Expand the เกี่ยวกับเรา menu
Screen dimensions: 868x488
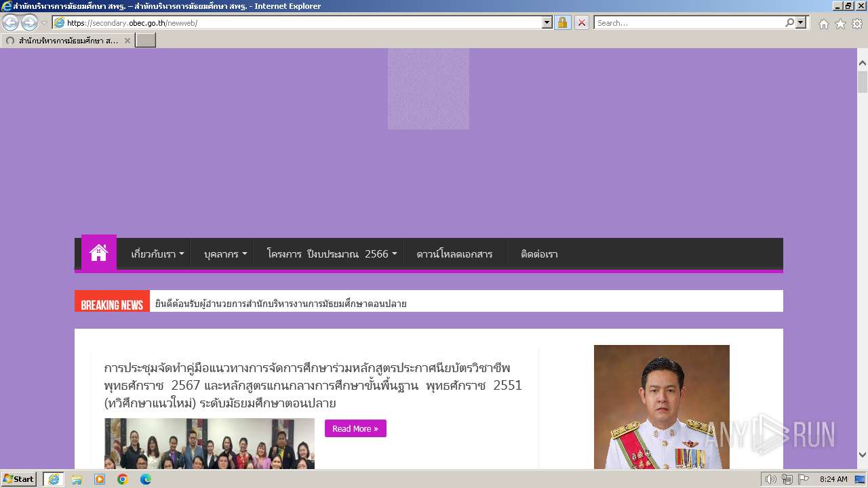(x=157, y=254)
